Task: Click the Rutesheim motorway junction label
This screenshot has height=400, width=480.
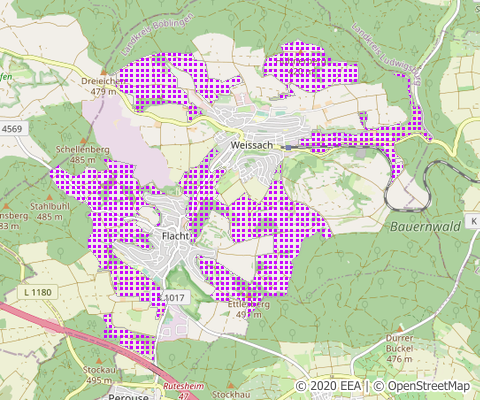Action: [183, 386]
